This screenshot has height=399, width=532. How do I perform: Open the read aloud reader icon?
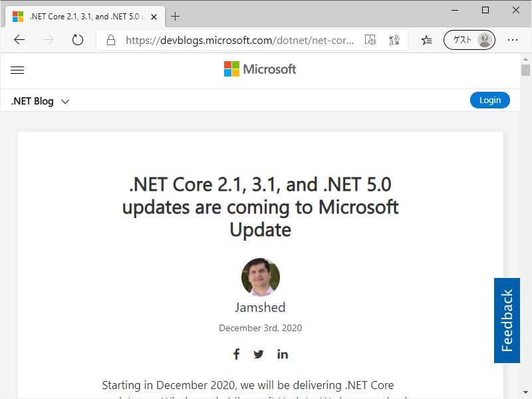click(370, 40)
